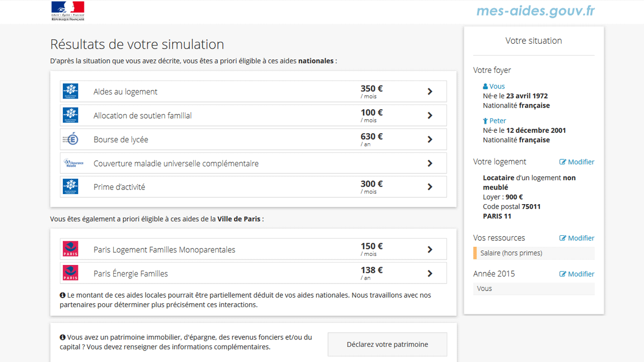Click the info icon before Le montant de ces aides
The width and height of the screenshot is (644, 362).
pos(63,295)
